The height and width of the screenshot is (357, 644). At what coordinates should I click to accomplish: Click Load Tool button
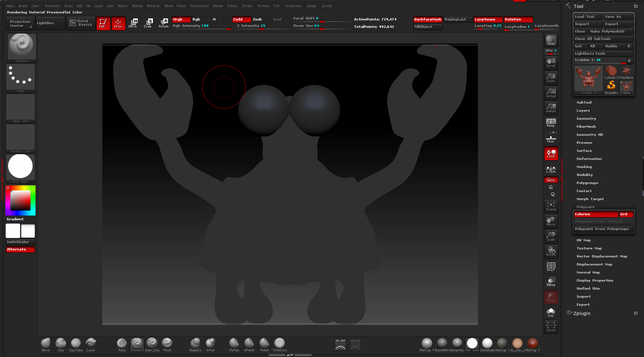tap(588, 17)
